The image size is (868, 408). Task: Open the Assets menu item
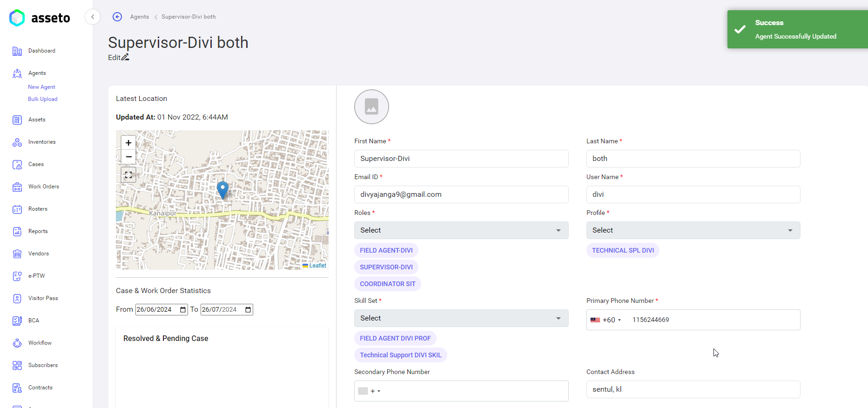click(37, 120)
